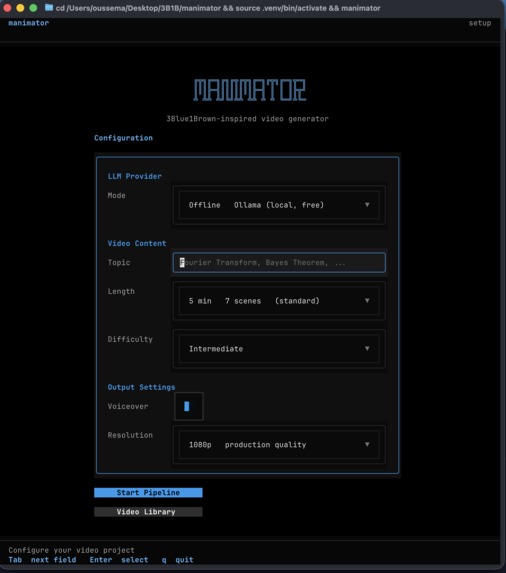This screenshot has height=573, width=506.
Task: Click the 'Video Content' section label
Action: 137,243
